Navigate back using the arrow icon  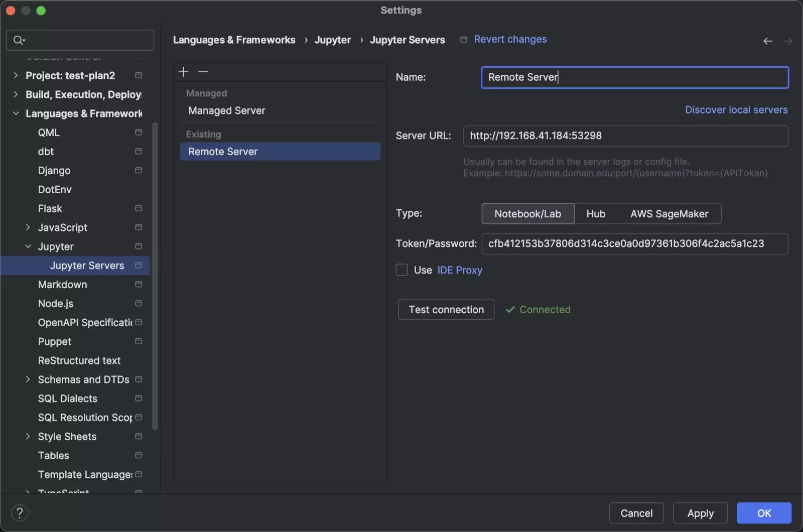tap(768, 41)
